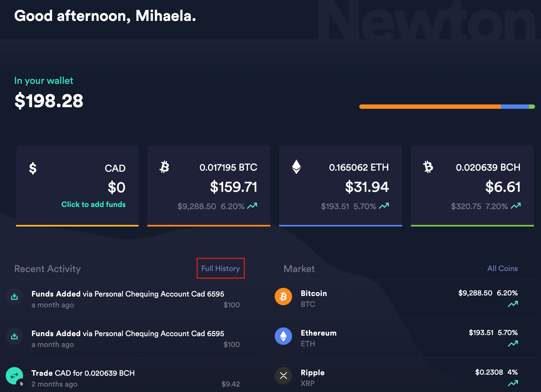The height and width of the screenshot is (392, 541).
Task: Click Market section heading
Action: (299, 269)
